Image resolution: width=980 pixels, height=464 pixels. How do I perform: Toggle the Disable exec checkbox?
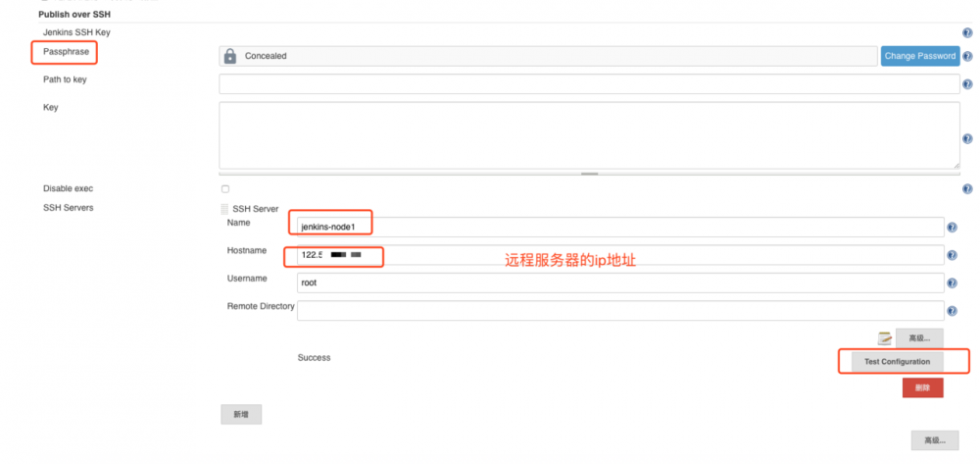pyautogui.click(x=225, y=189)
